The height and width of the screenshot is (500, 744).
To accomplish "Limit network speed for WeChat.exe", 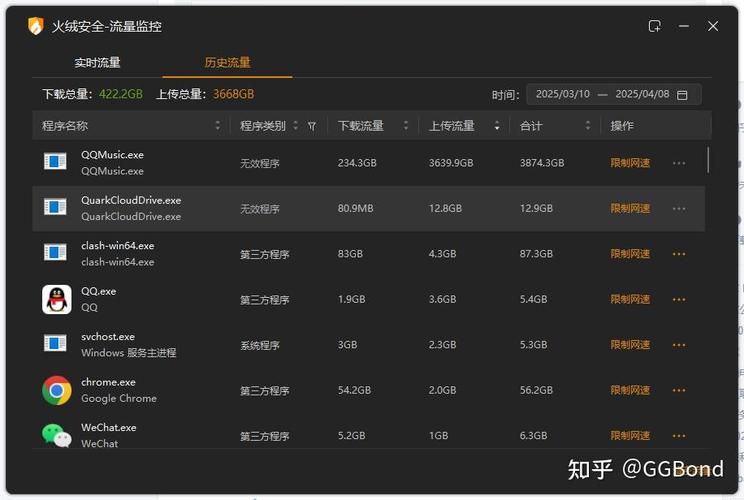I will tap(630, 435).
